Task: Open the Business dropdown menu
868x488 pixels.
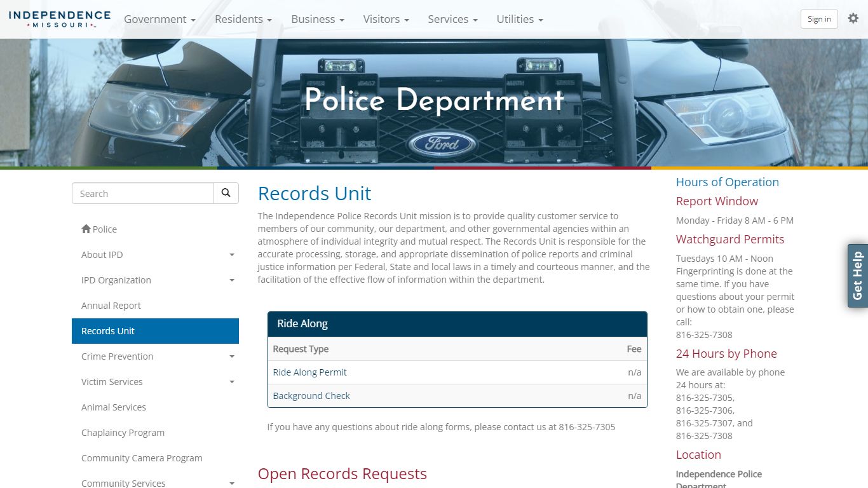Action: click(318, 19)
